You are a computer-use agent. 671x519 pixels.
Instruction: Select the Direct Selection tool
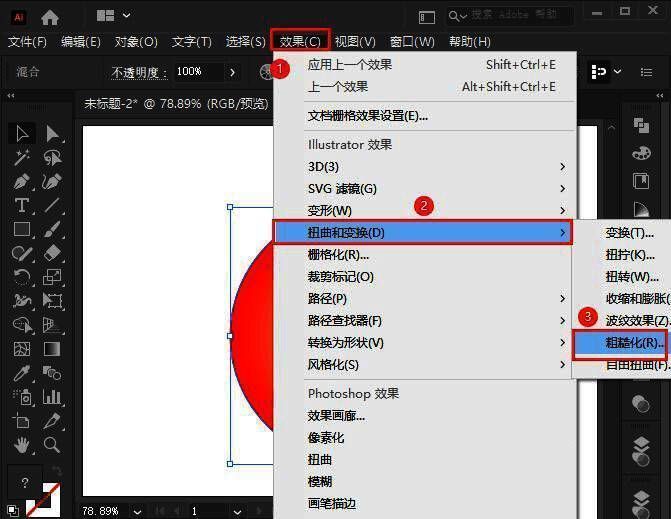(52, 133)
